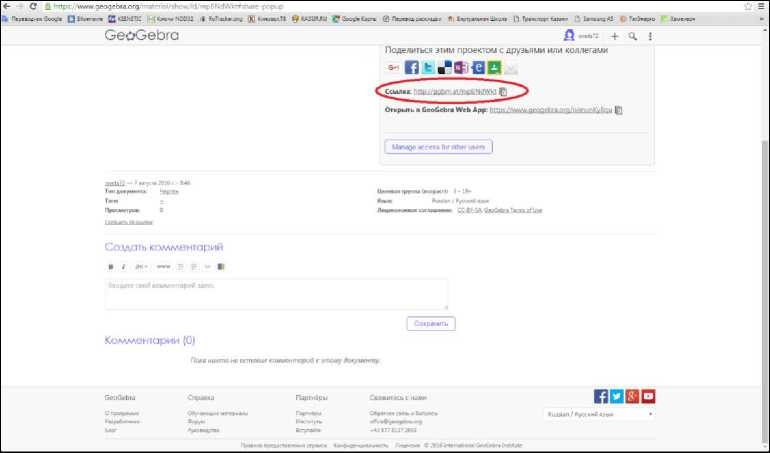This screenshot has height=453, width=770.
Task: Share the project to Google Classroom
Action: click(494, 67)
